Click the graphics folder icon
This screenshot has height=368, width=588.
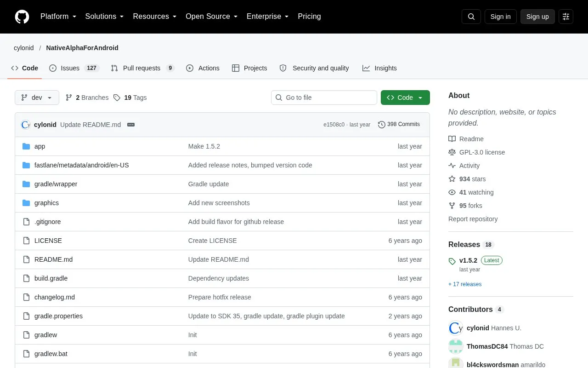(26, 203)
